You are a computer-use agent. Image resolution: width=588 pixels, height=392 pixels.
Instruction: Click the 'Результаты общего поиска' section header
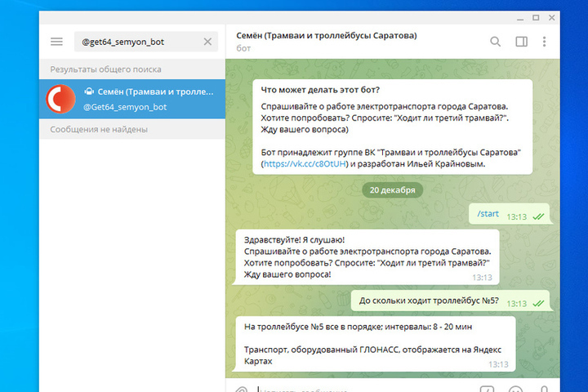pos(105,69)
